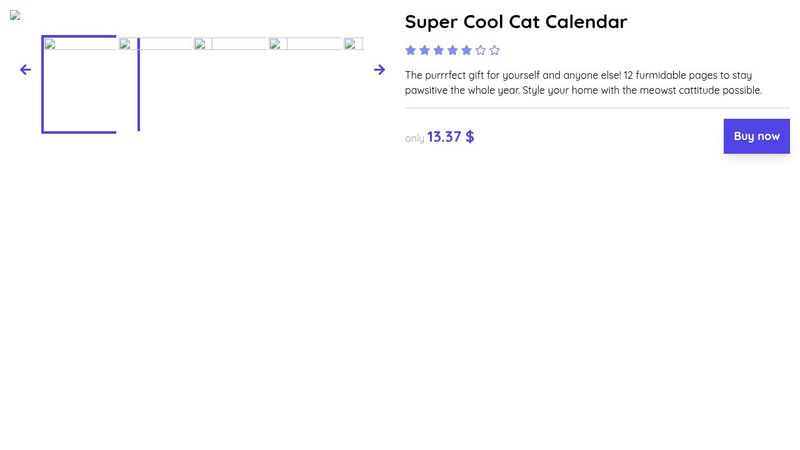This screenshot has height=450, width=800.
Task: Click the Super Cool Cat Calendar title
Action: (516, 22)
